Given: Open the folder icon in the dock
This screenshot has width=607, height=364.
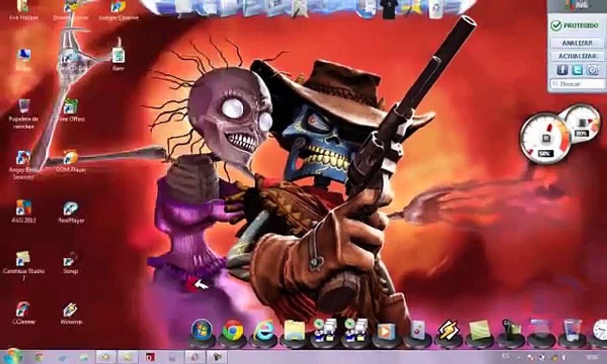Looking at the screenshot, I should (294, 331).
